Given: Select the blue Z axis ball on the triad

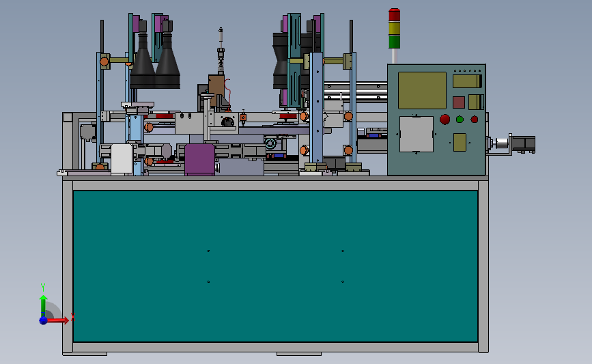Looking at the screenshot, I should pos(43,320).
